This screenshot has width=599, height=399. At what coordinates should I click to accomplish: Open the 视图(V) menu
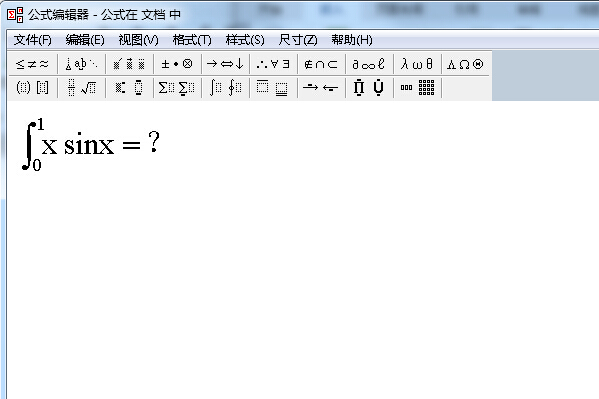[138, 40]
